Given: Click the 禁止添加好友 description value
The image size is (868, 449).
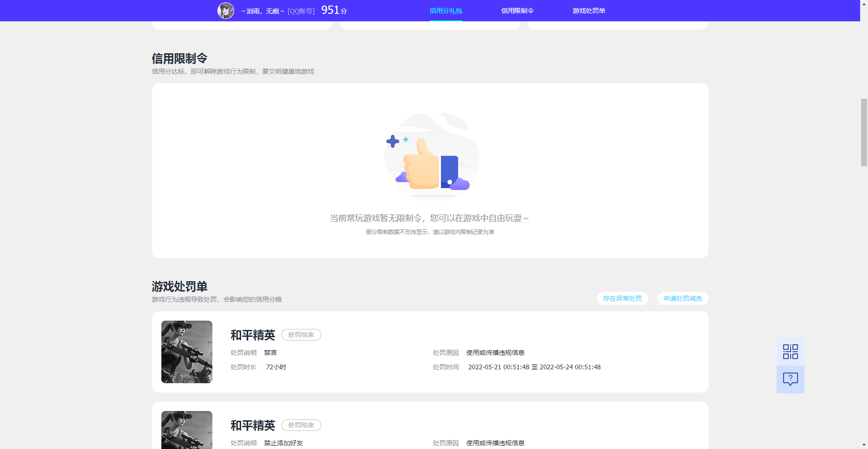Looking at the screenshot, I should coord(283,443).
